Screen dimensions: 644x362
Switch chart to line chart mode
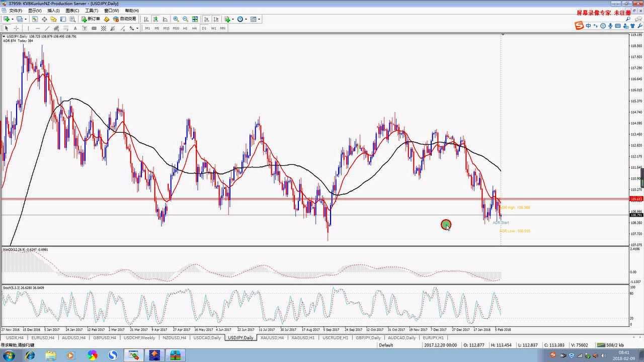tap(165, 19)
